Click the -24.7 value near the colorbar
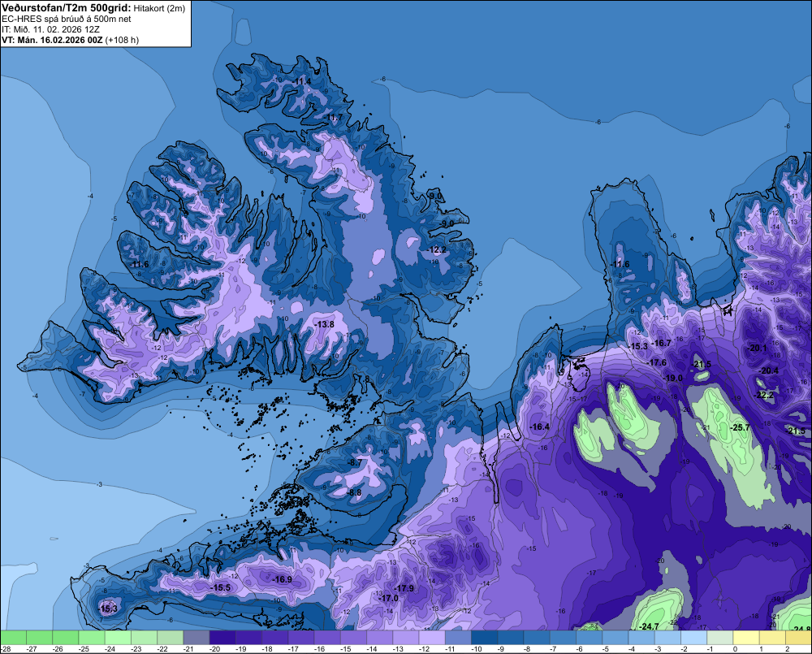812x654 pixels. point(650,626)
